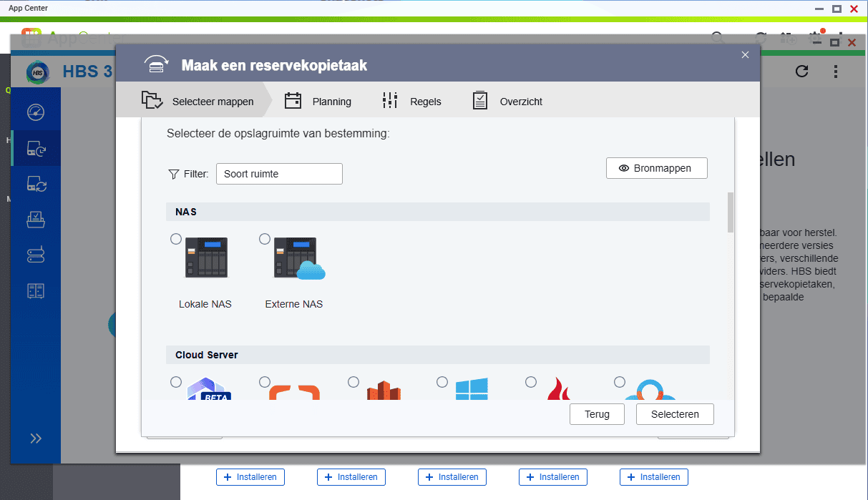Select the Externe NAS radio button
The height and width of the screenshot is (500, 868).
[265, 239]
